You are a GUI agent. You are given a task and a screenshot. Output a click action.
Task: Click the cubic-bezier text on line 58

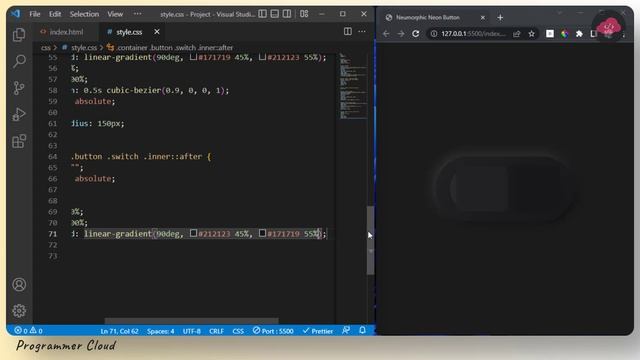[133, 90]
